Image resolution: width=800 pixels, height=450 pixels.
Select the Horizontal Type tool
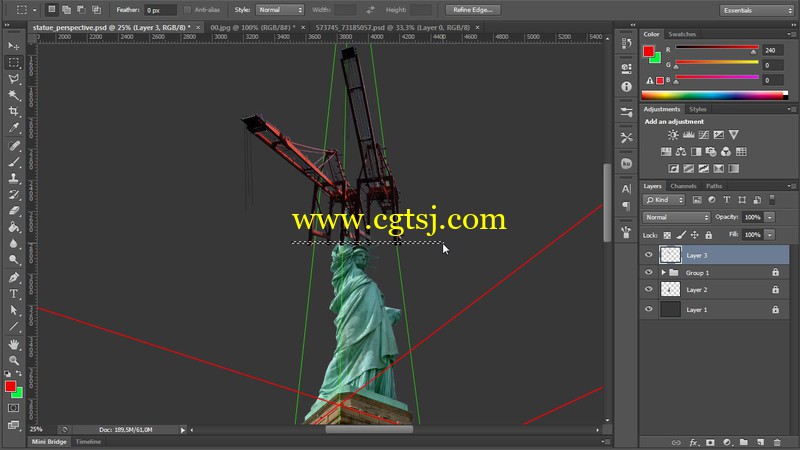14,294
